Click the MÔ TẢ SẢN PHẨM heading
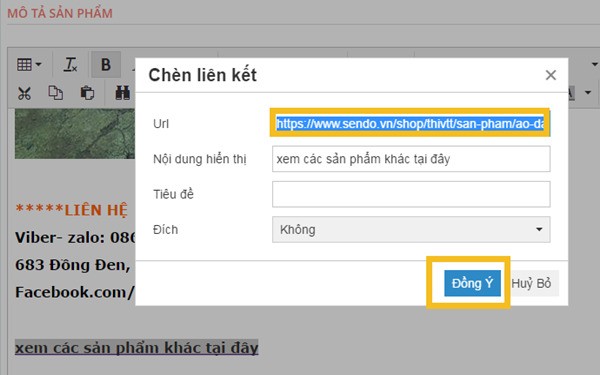 tap(60, 13)
